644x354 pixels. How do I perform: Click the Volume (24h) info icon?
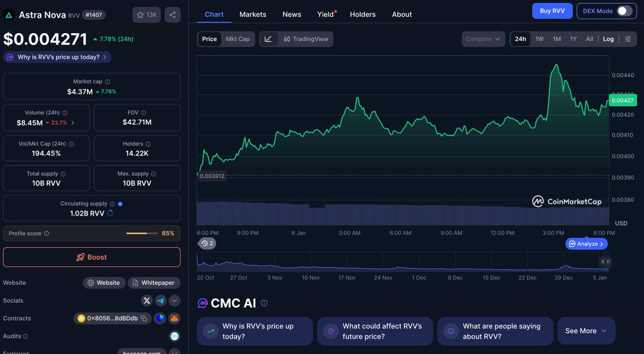tap(65, 113)
